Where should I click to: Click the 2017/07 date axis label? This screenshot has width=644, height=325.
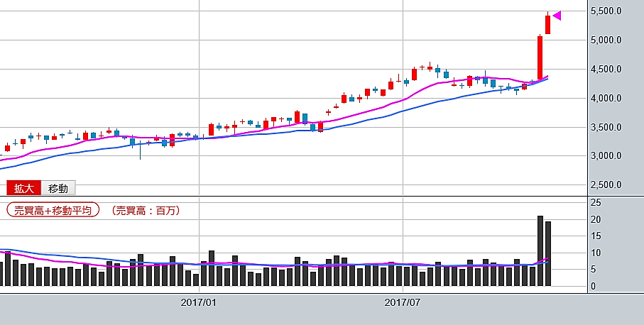[403, 303]
